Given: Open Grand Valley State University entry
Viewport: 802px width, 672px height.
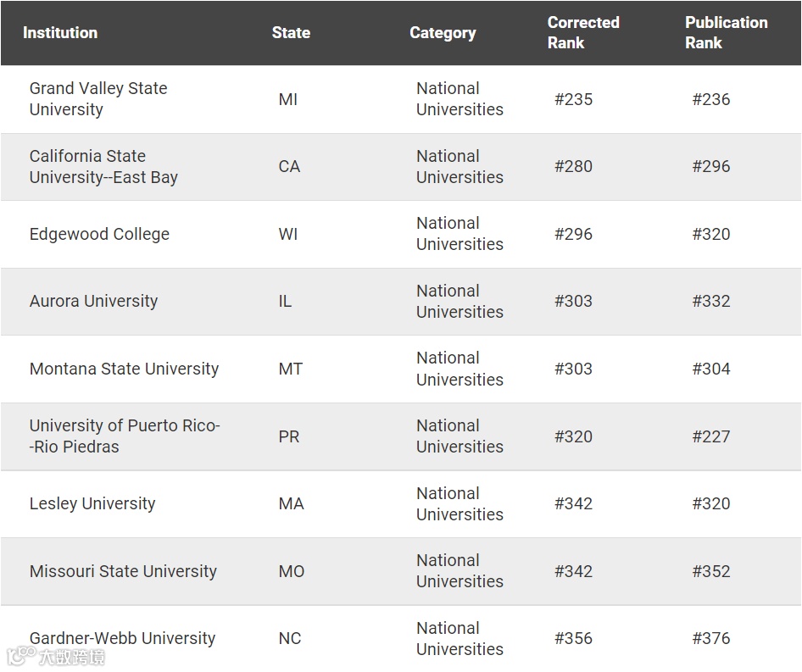Looking at the screenshot, I should pos(98,99).
